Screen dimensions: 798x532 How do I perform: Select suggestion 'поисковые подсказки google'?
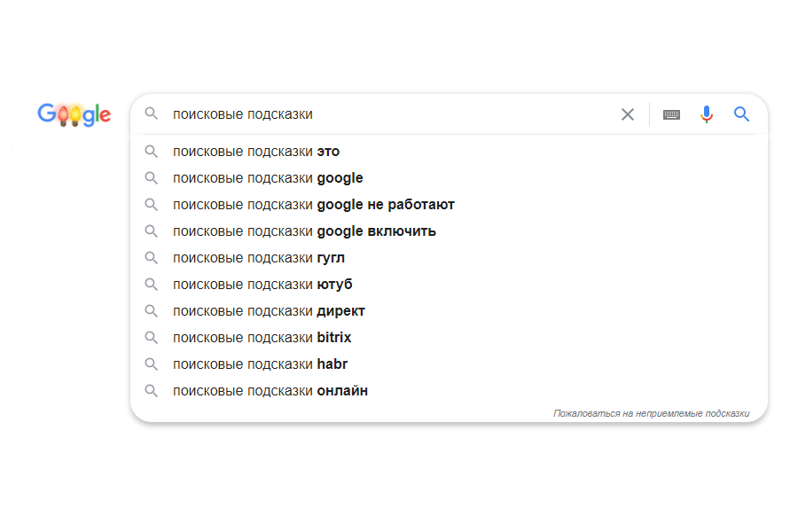pyautogui.click(x=268, y=178)
